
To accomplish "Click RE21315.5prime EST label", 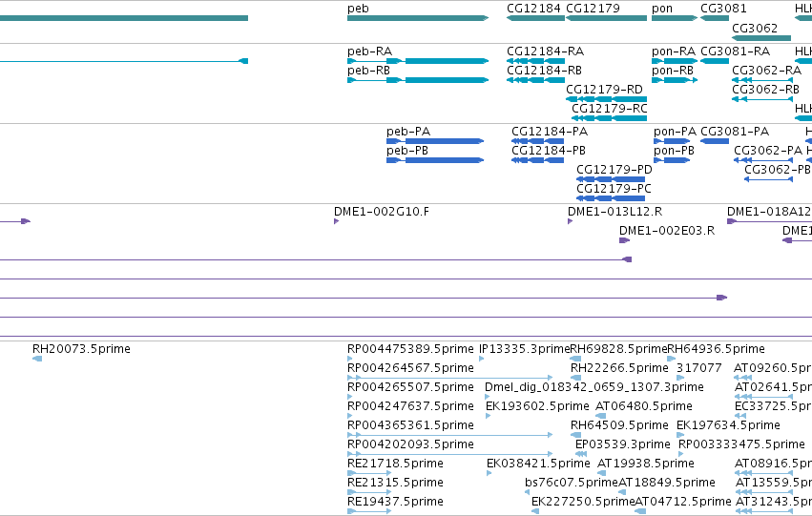I will click(x=395, y=483).
